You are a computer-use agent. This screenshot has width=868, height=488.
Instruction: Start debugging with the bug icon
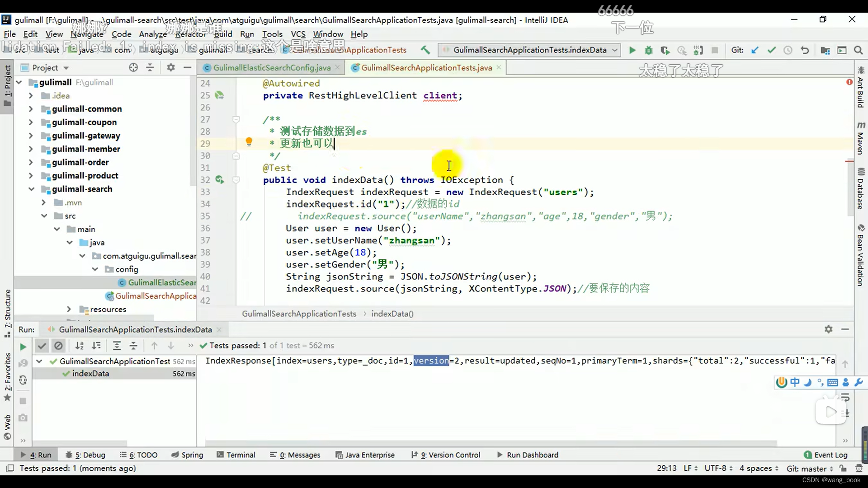(x=648, y=50)
